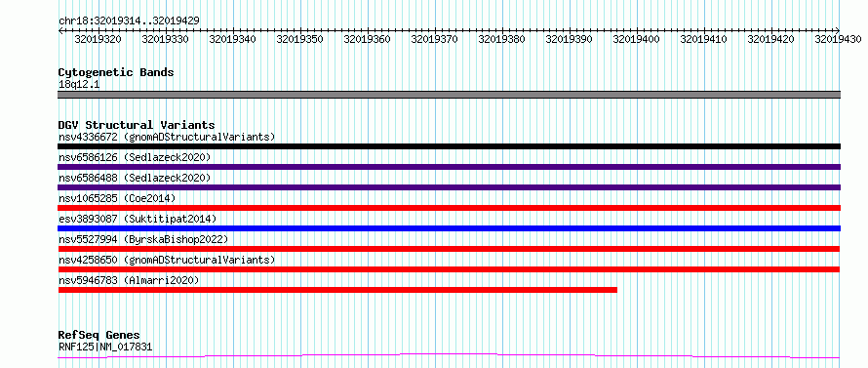
Task: Select the 18q12.1 band label
Action: click(79, 85)
